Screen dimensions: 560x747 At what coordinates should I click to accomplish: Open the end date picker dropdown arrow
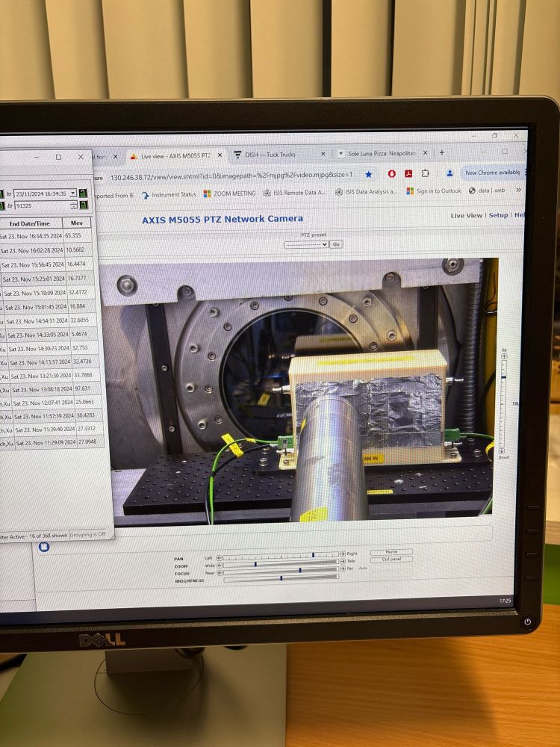pyautogui.click(x=73, y=193)
